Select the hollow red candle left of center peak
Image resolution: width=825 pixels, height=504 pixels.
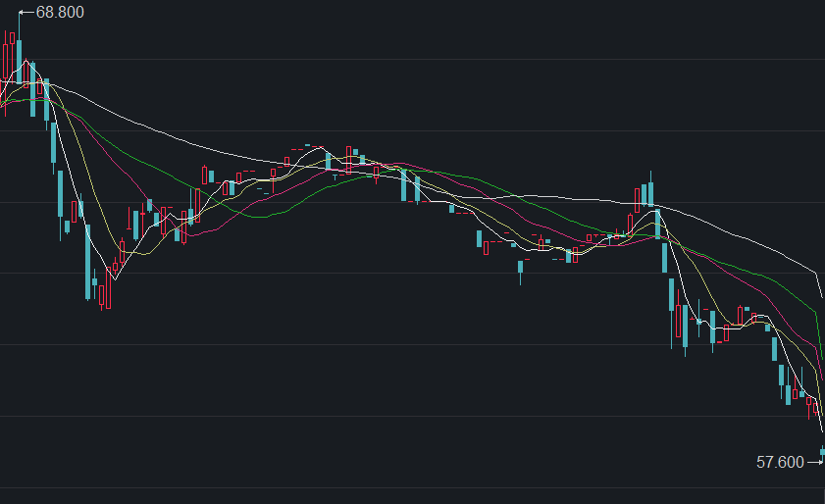pyautogui.click(x=205, y=176)
